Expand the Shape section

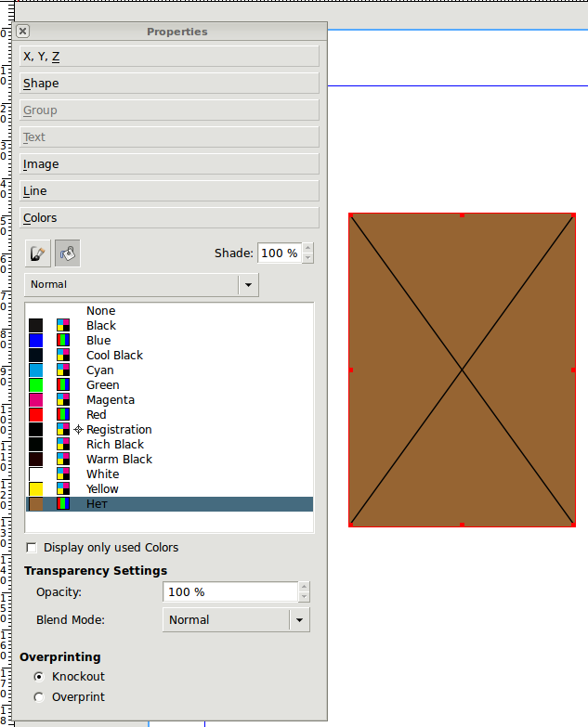(170, 84)
